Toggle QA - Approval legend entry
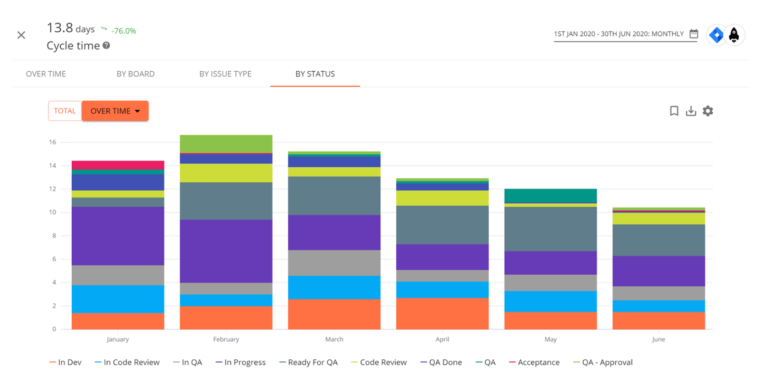Viewport: 768px width, 385px height. point(603,362)
